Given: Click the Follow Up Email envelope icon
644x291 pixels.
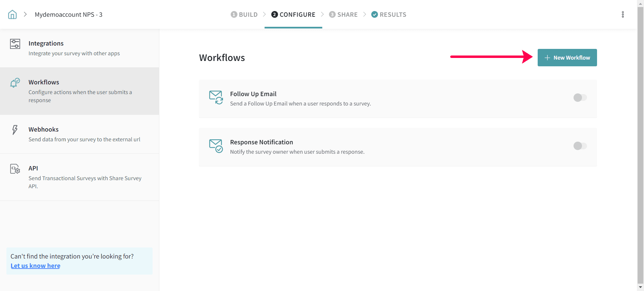Looking at the screenshot, I should (x=216, y=97).
